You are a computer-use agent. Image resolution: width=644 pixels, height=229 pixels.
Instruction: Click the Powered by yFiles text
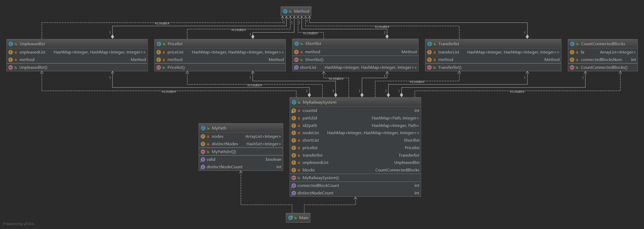19,224
